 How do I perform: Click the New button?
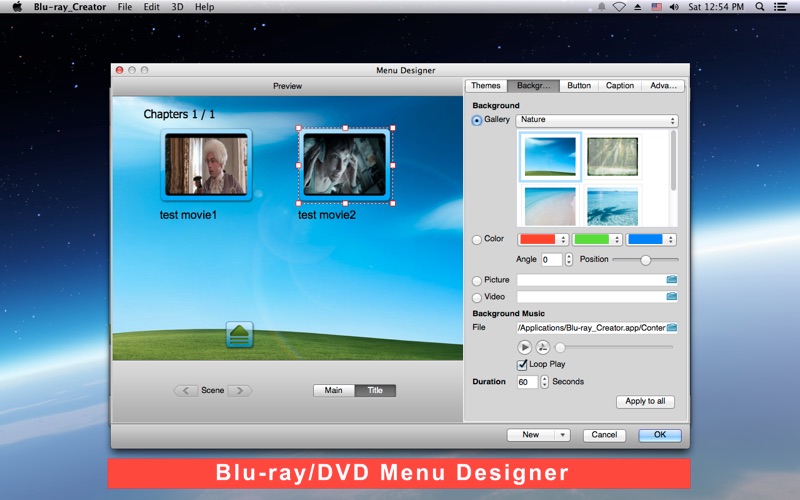coord(531,435)
